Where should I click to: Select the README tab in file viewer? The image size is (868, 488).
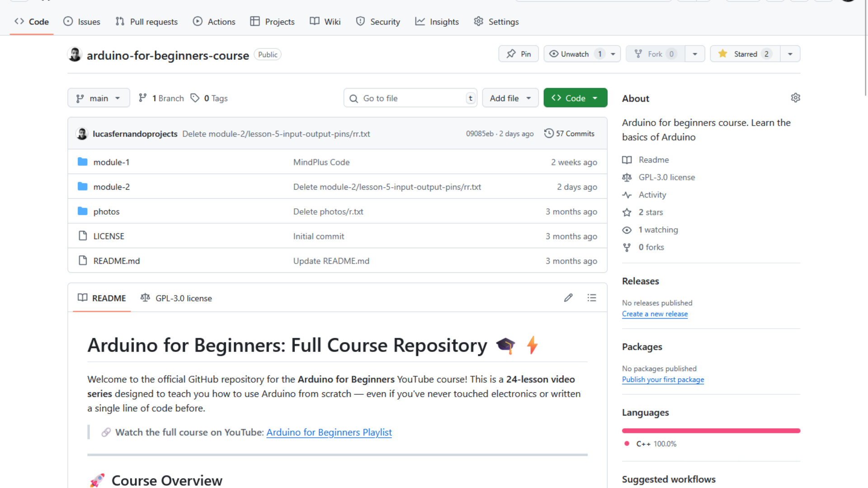click(102, 298)
